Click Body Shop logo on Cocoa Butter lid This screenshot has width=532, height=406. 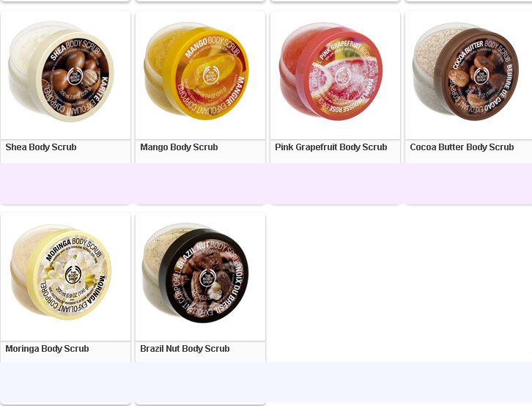[481, 76]
